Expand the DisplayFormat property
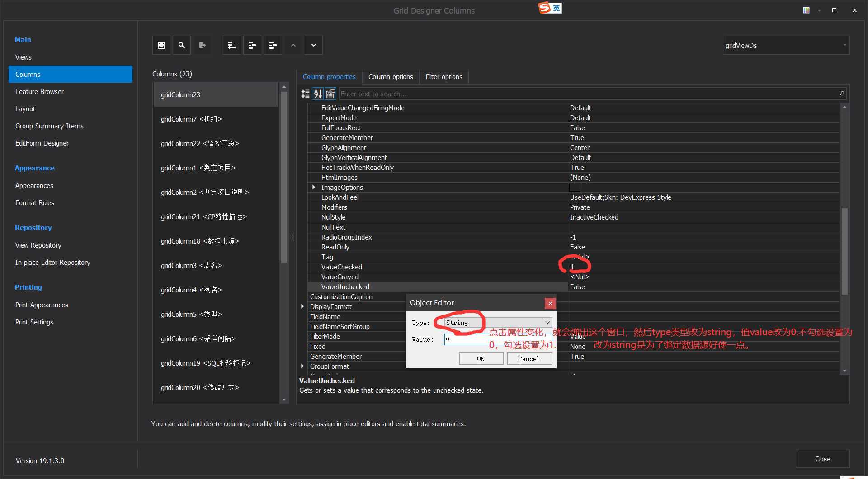The width and height of the screenshot is (868, 479). coord(302,306)
